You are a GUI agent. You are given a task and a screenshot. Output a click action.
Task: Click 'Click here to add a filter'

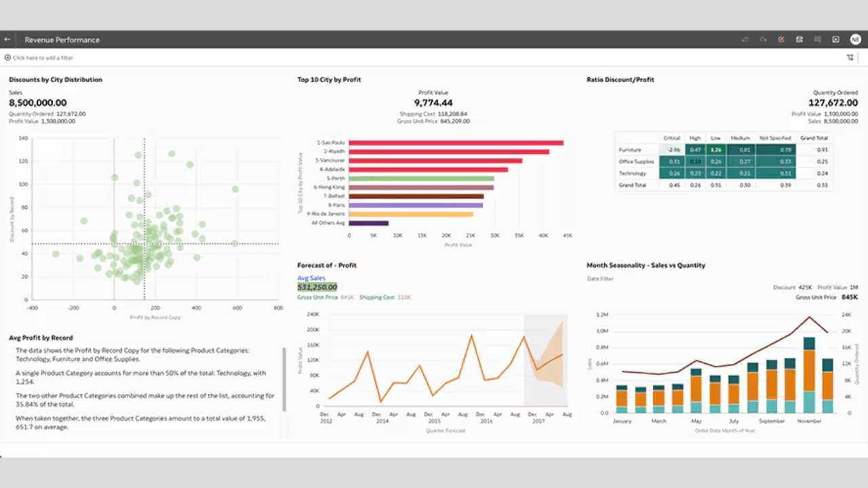43,58
